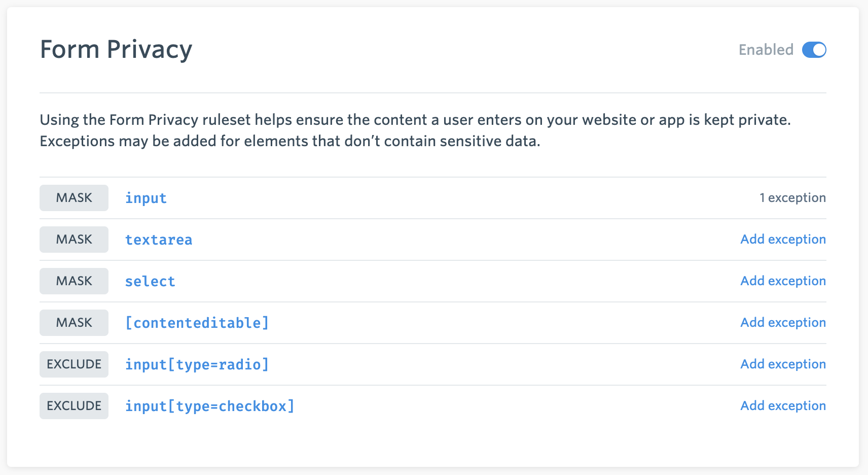Image resolution: width=868 pixels, height=475 pixels.
Task: Click the MASK badge beside [contenteditable]
Action: point(74,323)
